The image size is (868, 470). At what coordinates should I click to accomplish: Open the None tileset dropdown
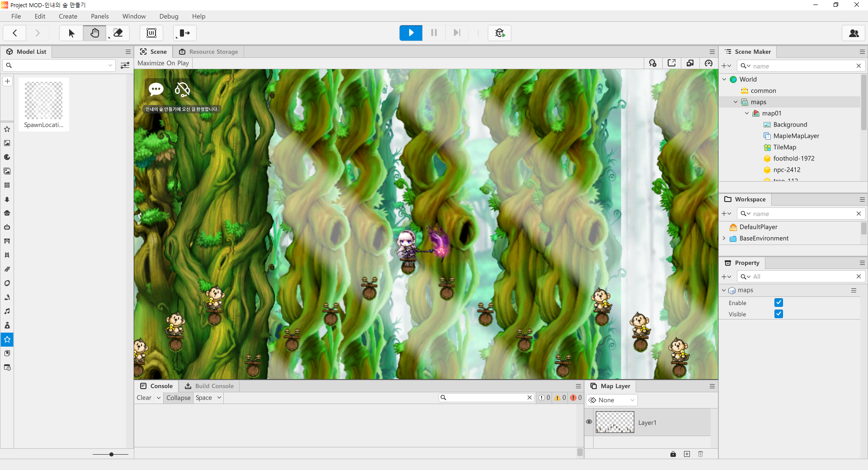click(612, 400)
